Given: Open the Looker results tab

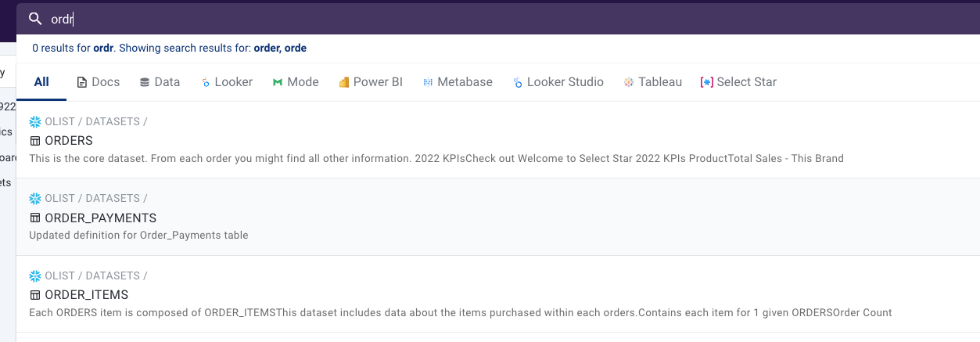Looking at the screenshot, I should [227, 82].
